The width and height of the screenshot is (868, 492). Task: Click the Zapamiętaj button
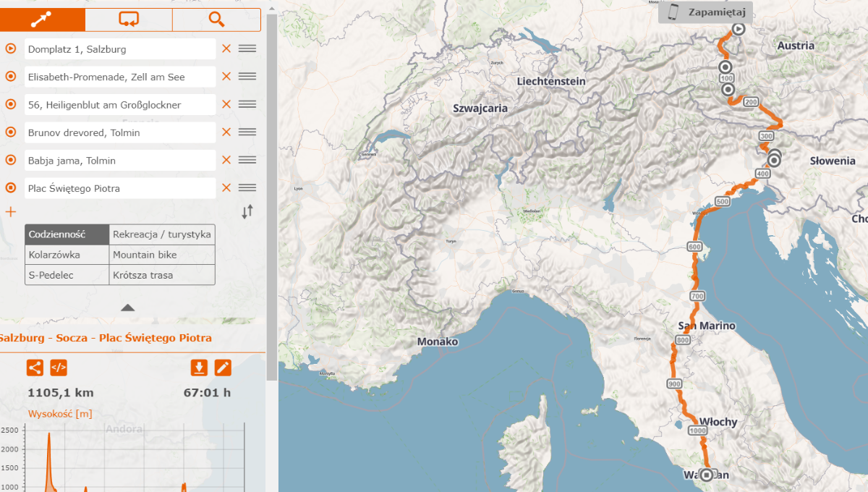(705, 12)
